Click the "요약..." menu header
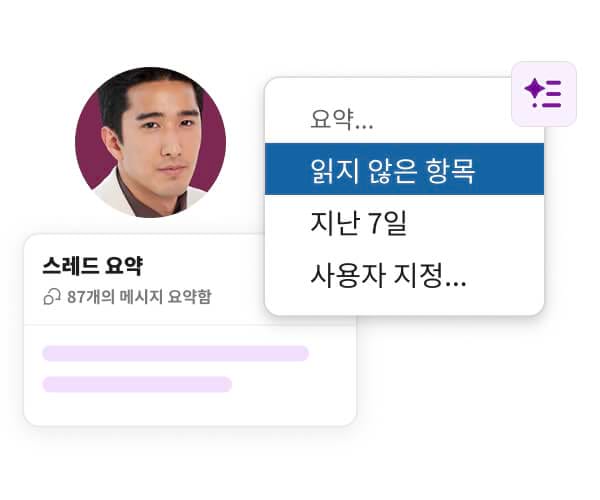 click(342, 121)
